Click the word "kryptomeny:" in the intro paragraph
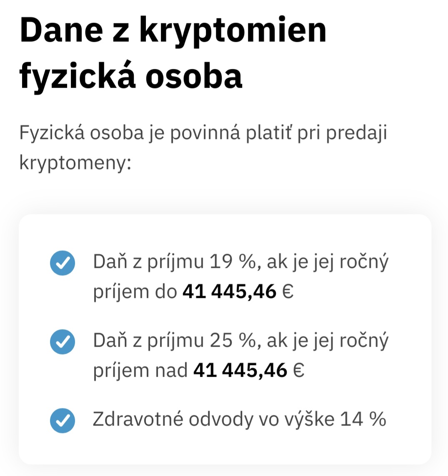Viewport: 448px width, 476px height. pos(75,163)
